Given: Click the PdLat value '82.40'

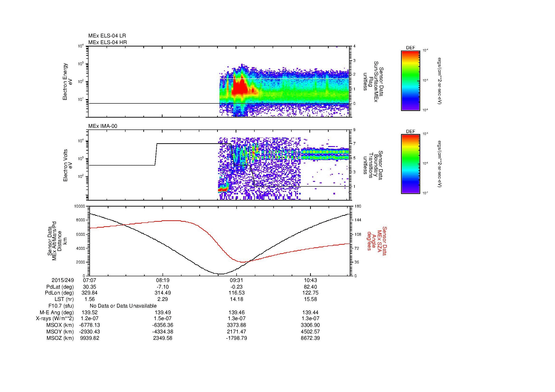Looking at the screenshot, I should [310, 287].
